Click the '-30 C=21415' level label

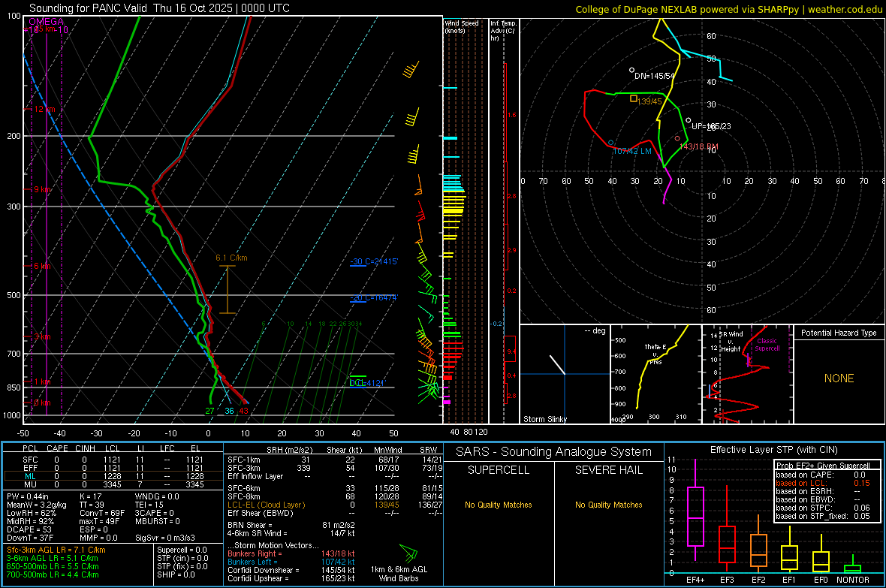point(373,261)
